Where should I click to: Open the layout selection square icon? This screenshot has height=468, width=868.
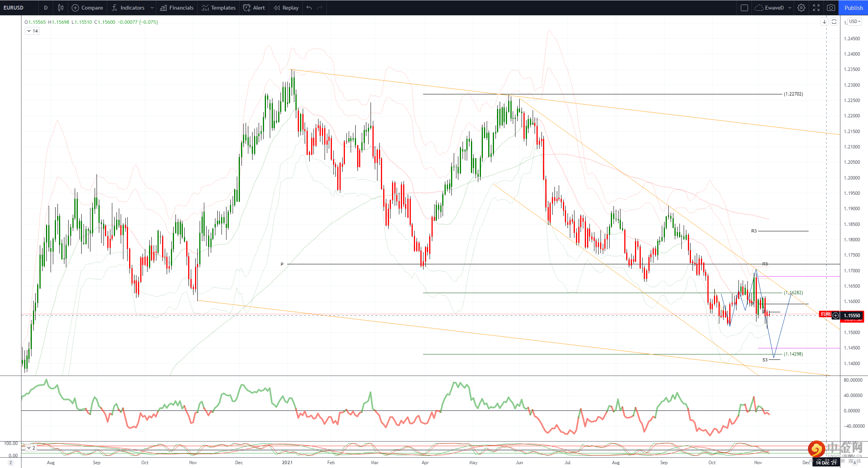point(744,8)
